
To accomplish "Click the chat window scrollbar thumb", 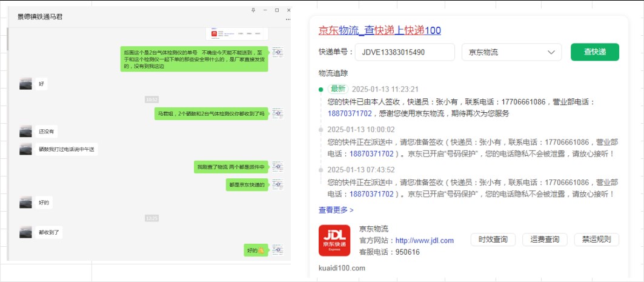I will [x=7, y=39].
